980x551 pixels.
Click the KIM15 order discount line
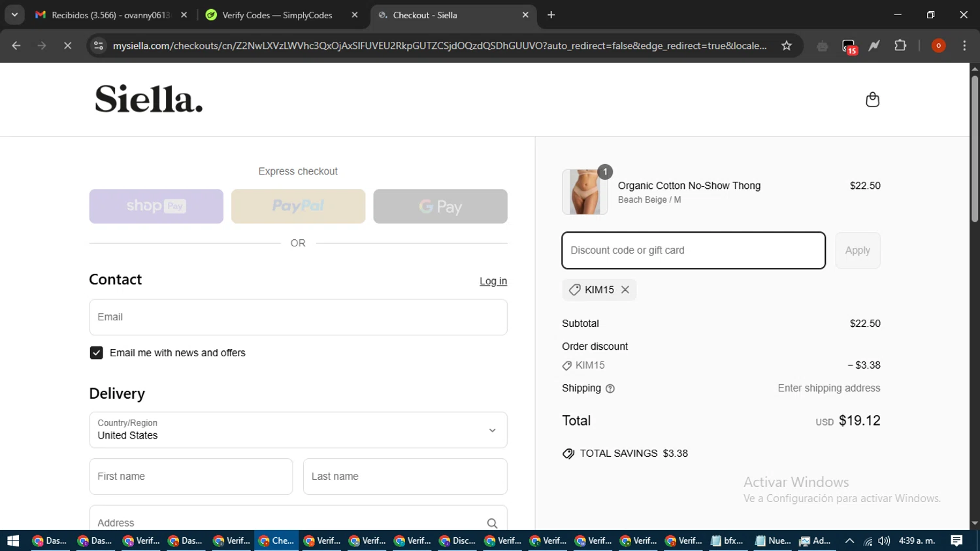click(721, 365)
